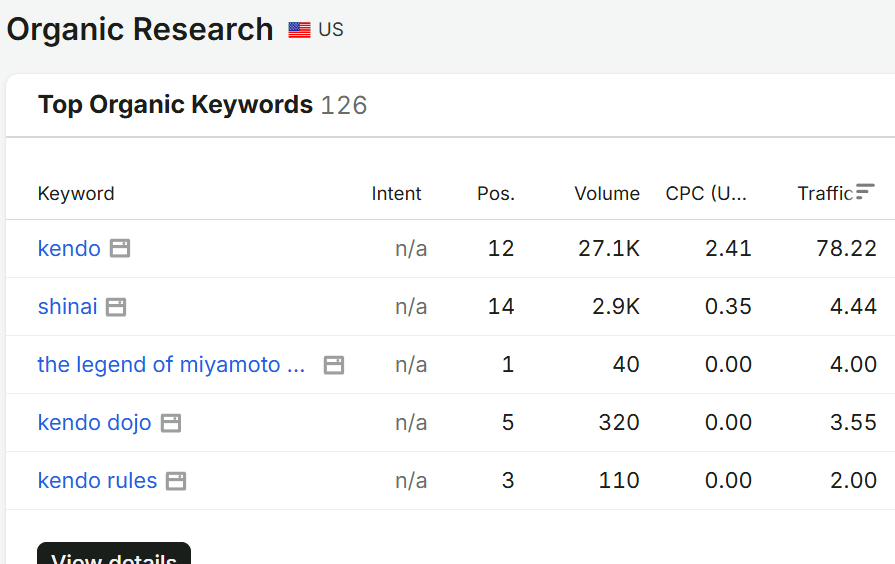Open the kendo keyword link
The height and width of the screenshot is (564, 895).
pos(69,248)
